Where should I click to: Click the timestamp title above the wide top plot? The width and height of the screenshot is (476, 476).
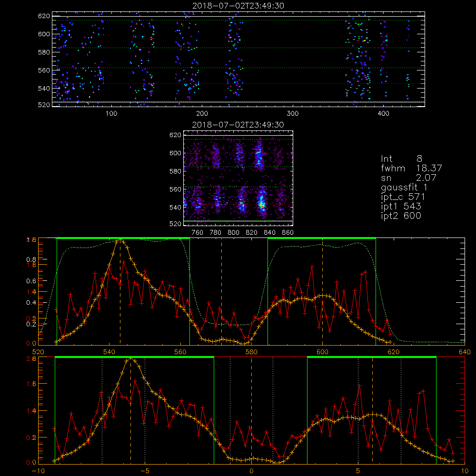pyautogui.click(x=238, y=6)
